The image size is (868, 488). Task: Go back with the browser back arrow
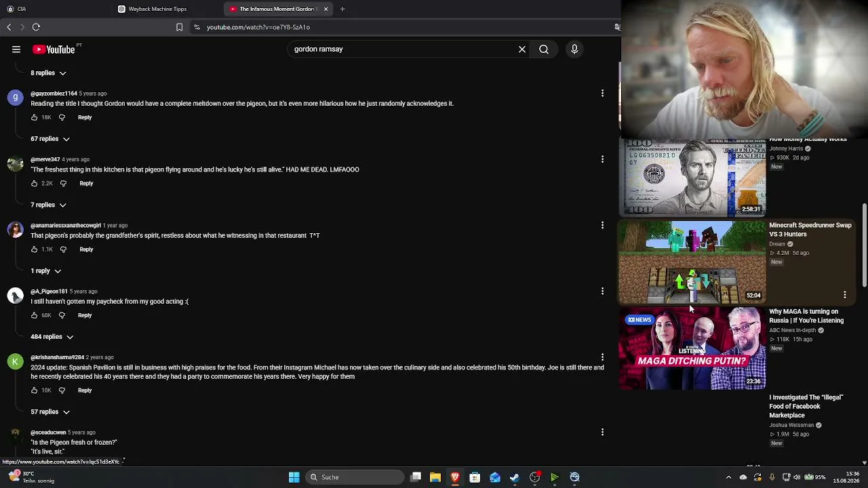pos(9,27)
